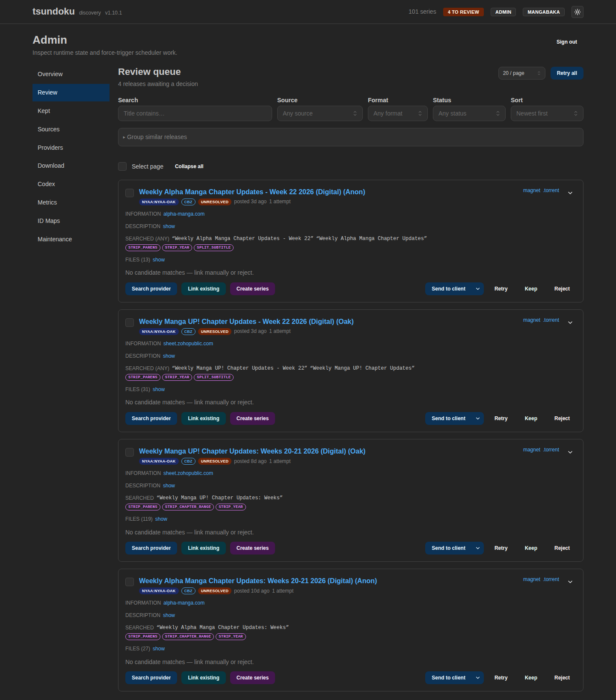
Task: Collapse the Week 22 Manga UP! card chevron
Action: click(x=570, y=323)
